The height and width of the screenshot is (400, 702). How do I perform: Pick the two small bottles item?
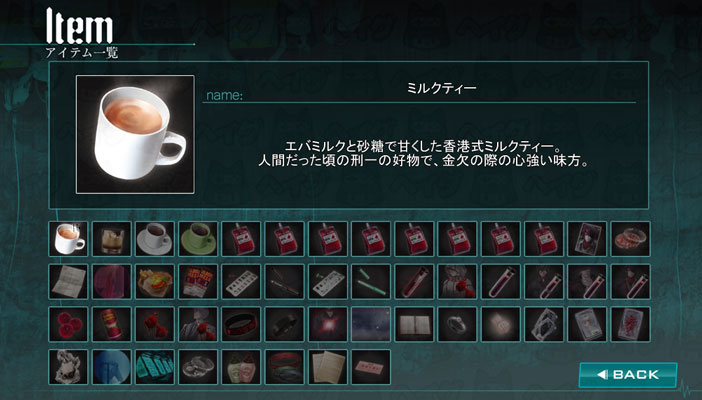[241, 367]
